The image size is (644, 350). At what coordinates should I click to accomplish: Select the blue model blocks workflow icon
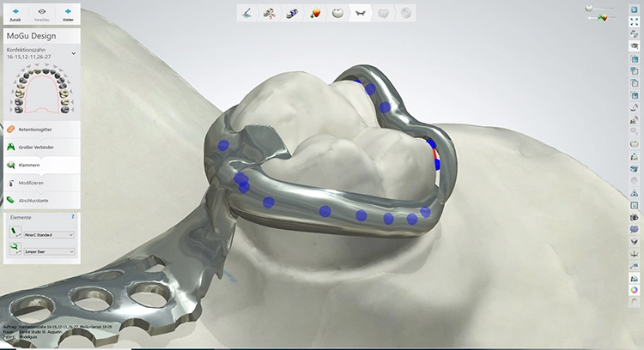click(292, 13)
